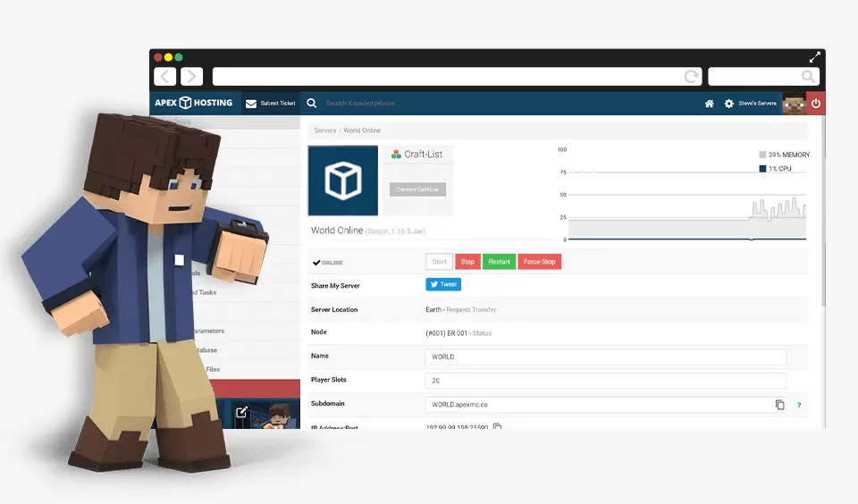
Task: Click the Tasks sidebar menu item
Action: tap(207, 292)
